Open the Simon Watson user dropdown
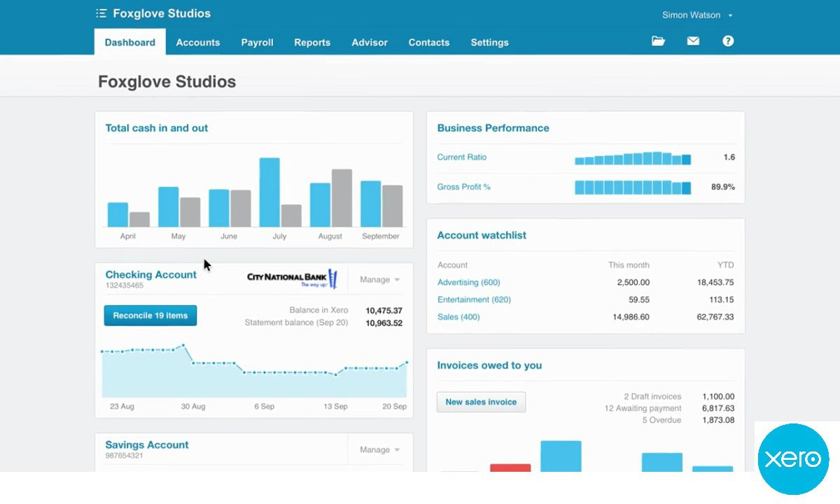This screenshot has height=504, width=840. click(690, 15)
